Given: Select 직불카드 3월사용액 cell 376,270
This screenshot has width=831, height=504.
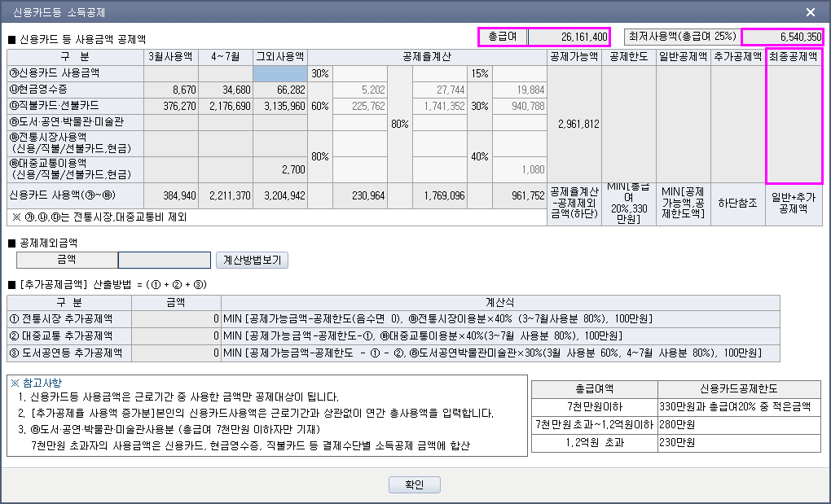Looking at the screenshot, I should pos(170,107).
